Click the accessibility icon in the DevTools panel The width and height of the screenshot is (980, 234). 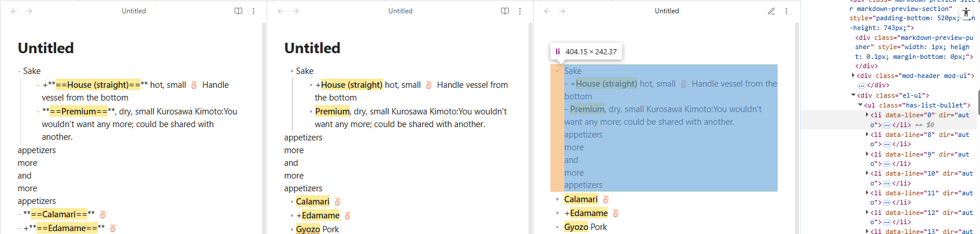(x=966, y=12)
